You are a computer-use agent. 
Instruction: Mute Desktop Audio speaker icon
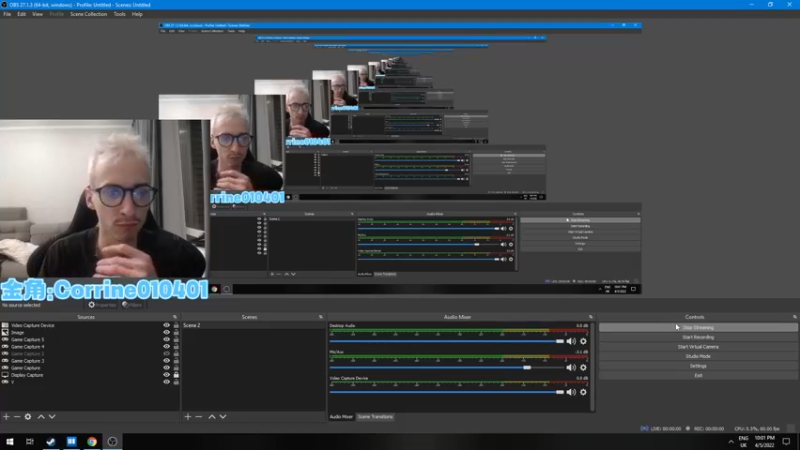coord(571,341)
